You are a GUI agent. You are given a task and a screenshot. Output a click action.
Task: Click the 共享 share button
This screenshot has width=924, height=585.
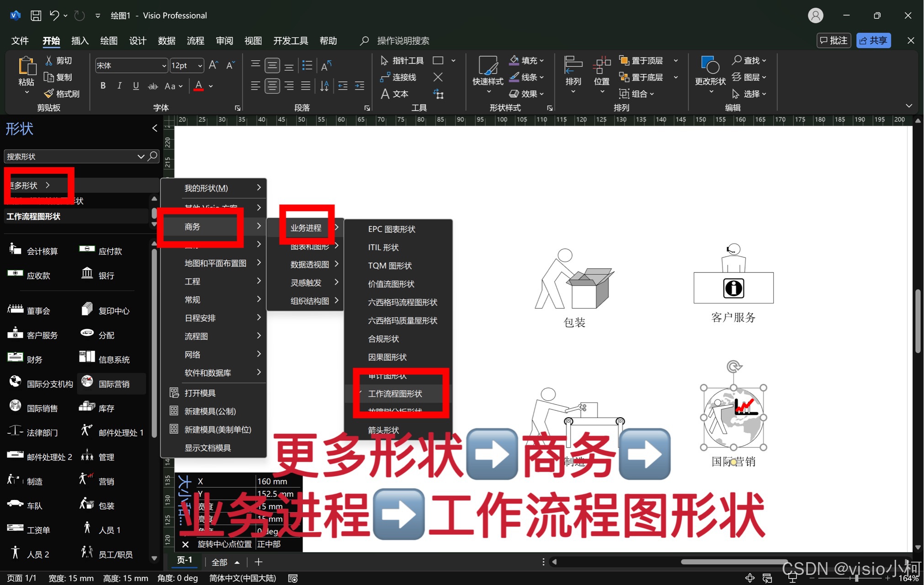(x=873, y=41)
